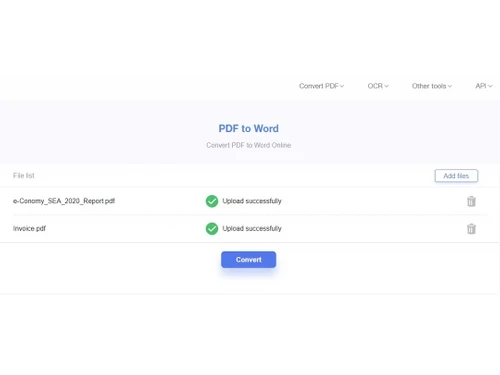The image size is (500, 375).
Task: Select the Invoice.pdf file name
Action: click(29, 229)
